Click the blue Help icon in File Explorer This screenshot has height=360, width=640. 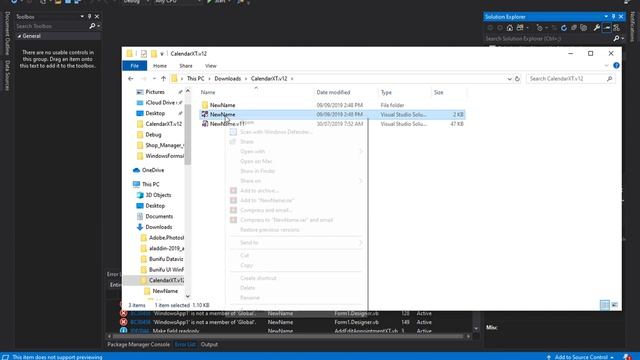pos(616,66)
